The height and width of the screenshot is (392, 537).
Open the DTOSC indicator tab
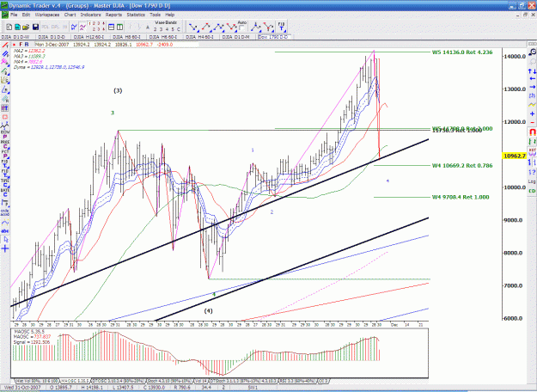tap(119, 381)
